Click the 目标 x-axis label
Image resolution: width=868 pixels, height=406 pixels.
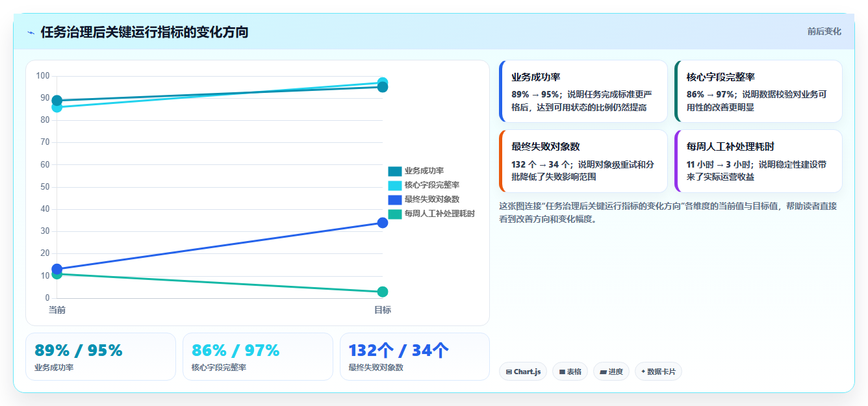coord(383,310)
